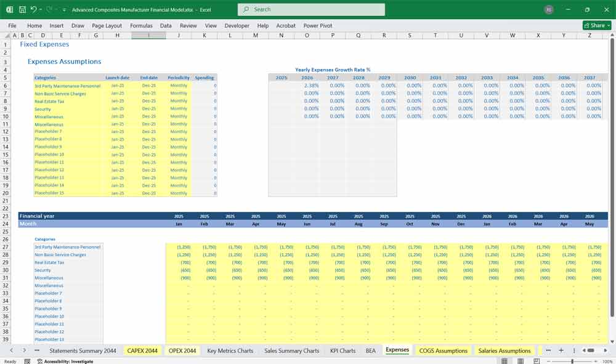This screenshot has height=364, width=616.
Task: Click the Undo icon
Action: pyautogui.click(x=34, y=9)
